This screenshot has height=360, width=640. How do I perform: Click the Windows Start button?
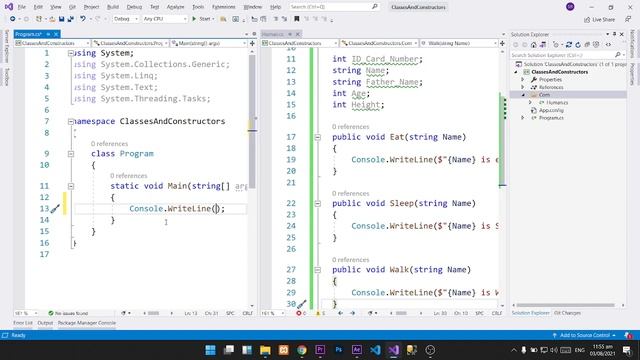tap(211, 350)
